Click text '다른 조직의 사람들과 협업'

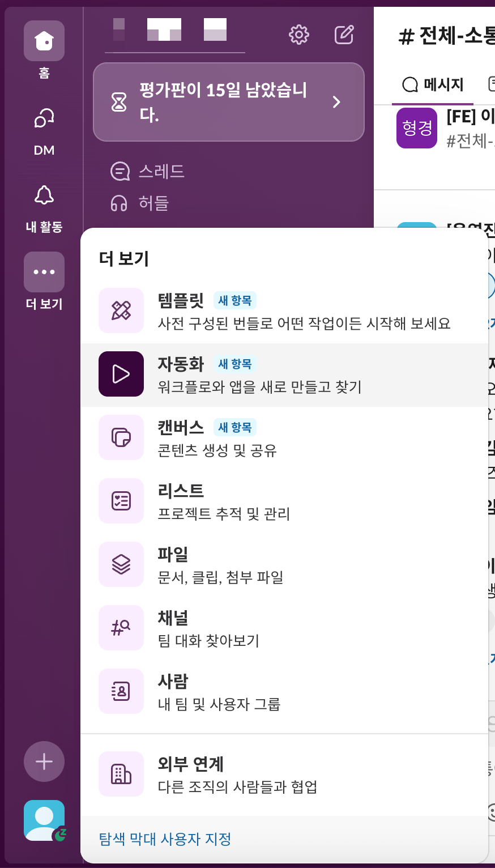pyautogui.click(x=237, y=787)
